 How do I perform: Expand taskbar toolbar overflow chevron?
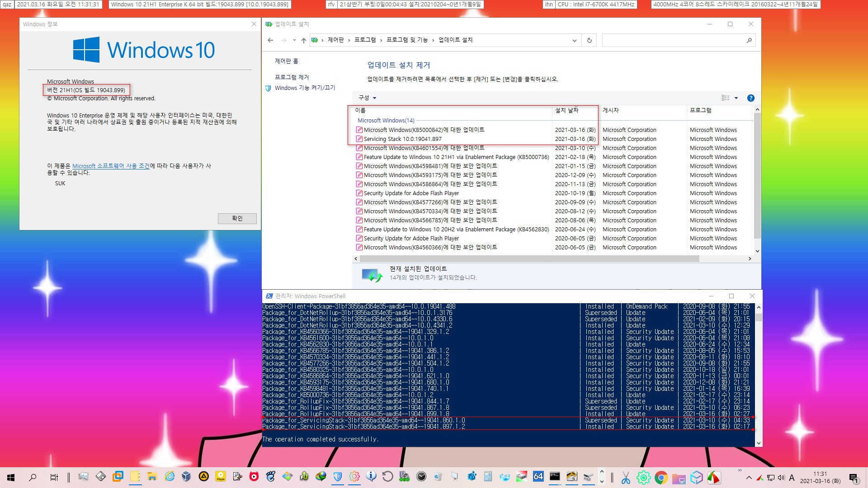[x=740, y=470]
